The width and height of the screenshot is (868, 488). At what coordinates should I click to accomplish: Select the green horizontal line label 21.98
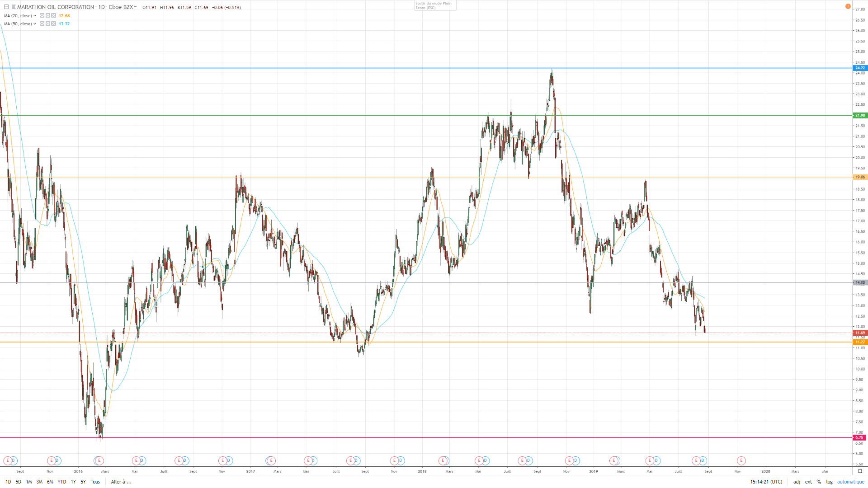click(860, 116)
